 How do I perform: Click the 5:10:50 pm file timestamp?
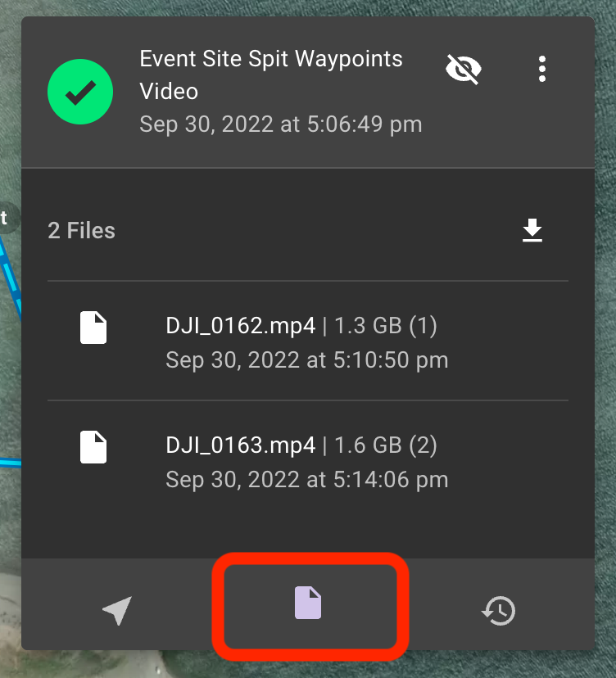coord(307,360)
